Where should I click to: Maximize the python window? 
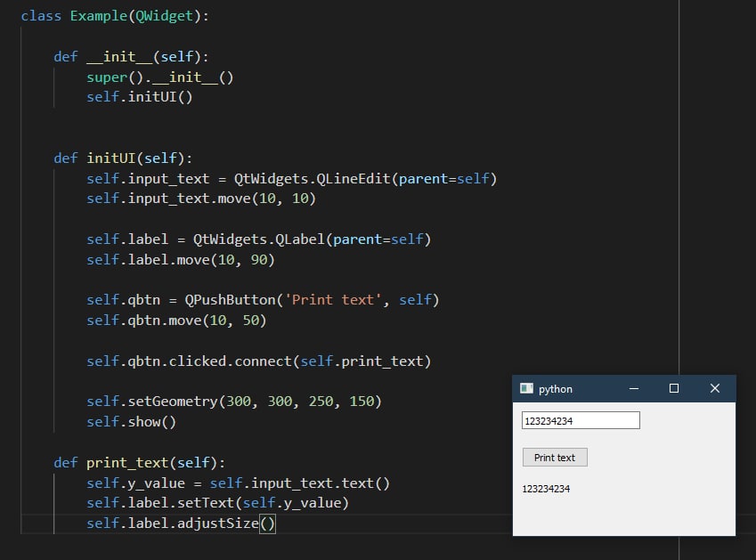(674, 388)
